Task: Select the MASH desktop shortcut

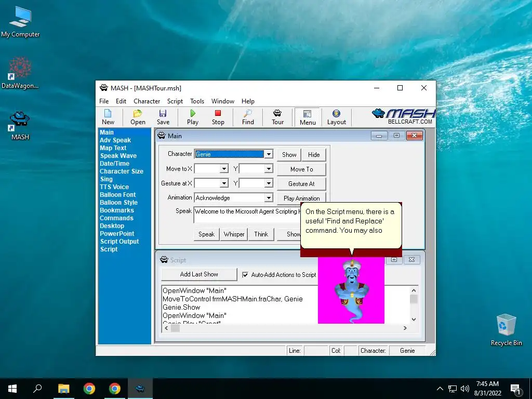Action: point(20,126)
